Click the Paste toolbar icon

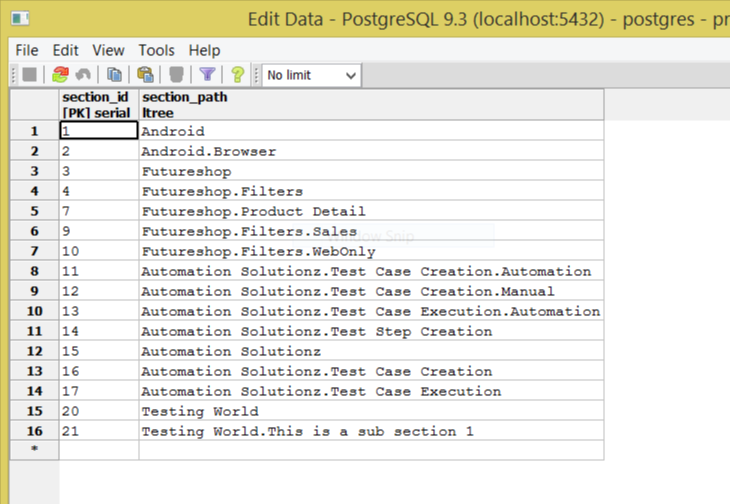coord(145,74)
